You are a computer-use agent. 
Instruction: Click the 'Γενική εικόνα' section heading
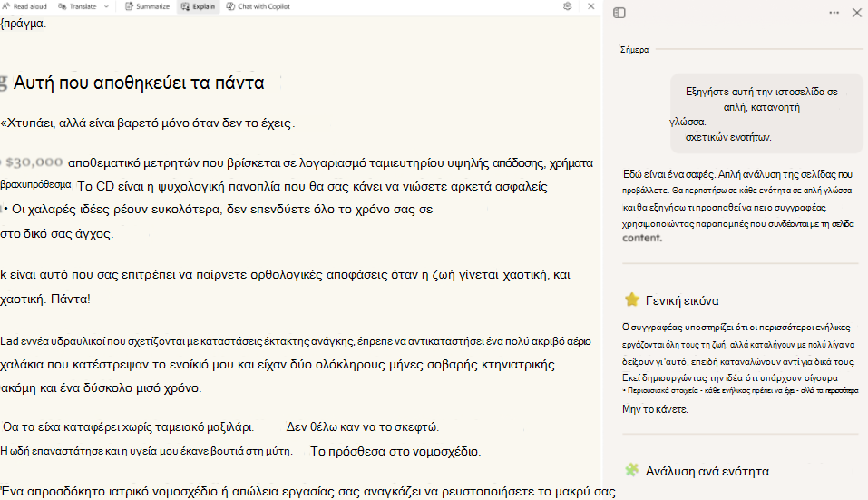point(682,300)
